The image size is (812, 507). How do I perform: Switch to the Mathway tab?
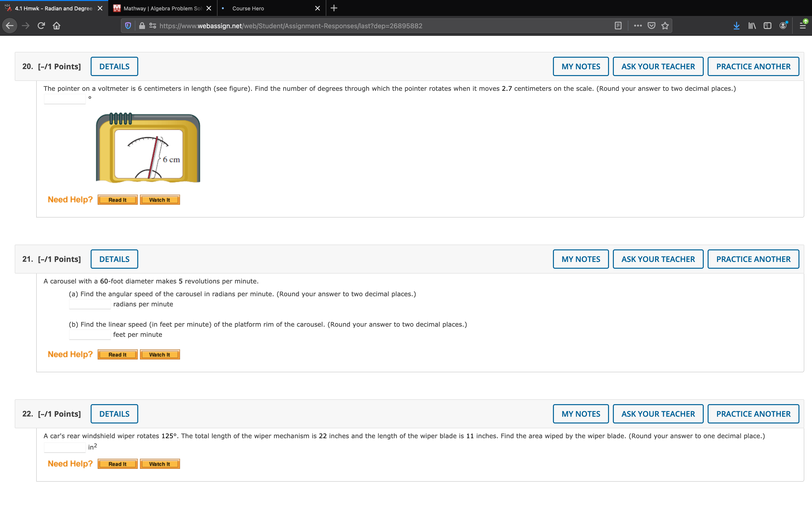(x=162, y=8)
